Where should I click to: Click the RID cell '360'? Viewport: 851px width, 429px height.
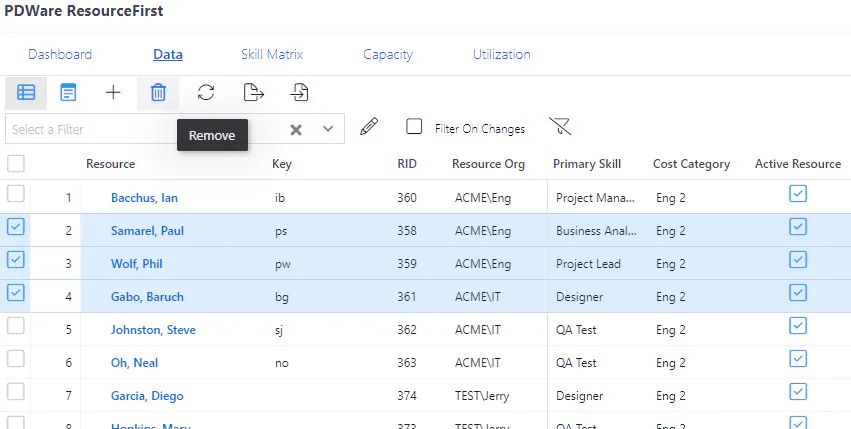tap(407, 198)
